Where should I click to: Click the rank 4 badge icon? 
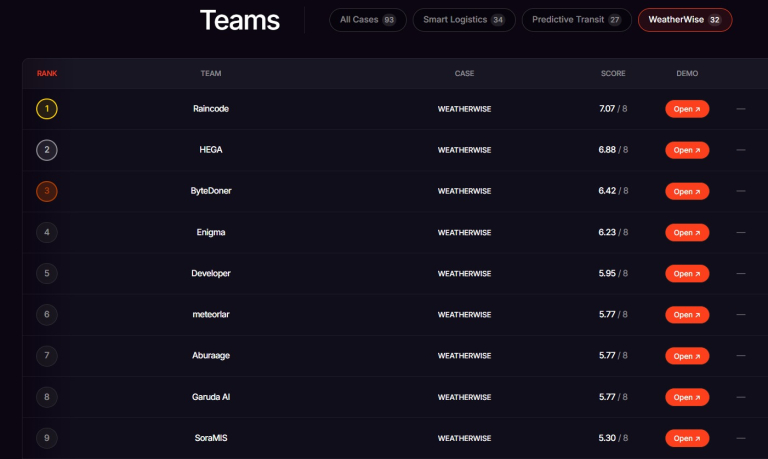coord(46,232)
